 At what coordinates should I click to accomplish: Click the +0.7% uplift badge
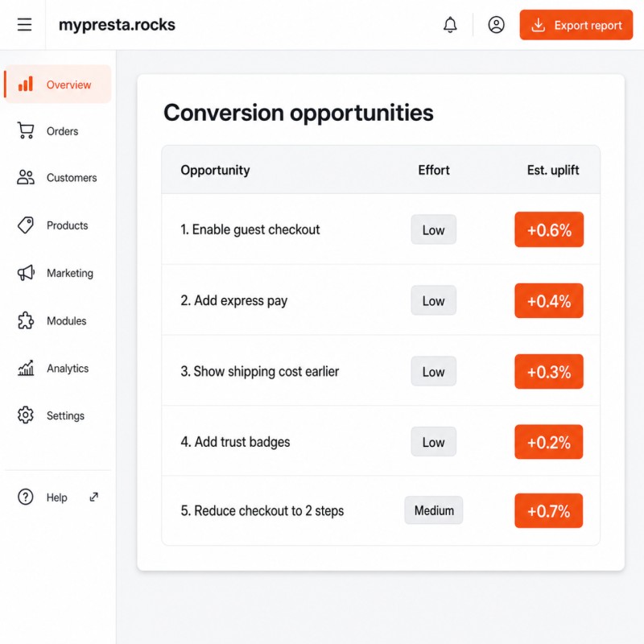tap(549, 510)
